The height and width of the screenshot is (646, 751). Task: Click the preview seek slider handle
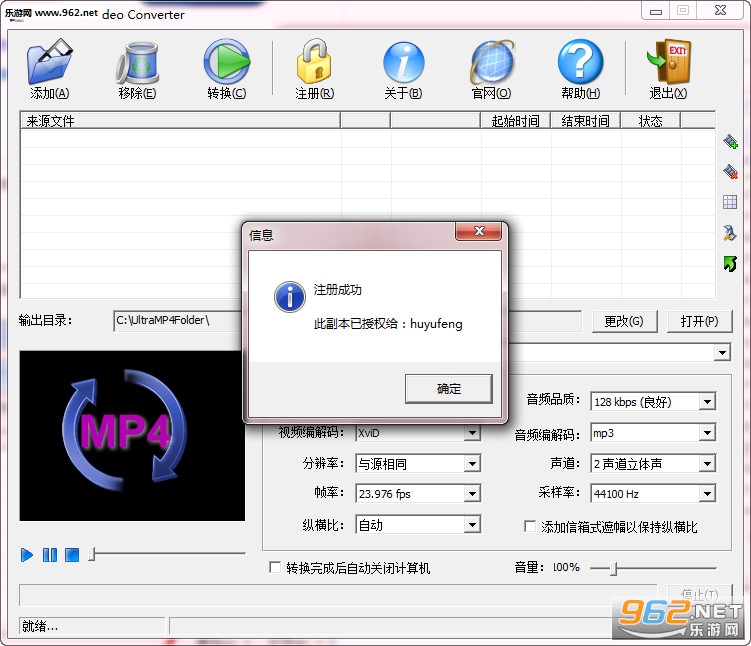[x=92, y=555]
